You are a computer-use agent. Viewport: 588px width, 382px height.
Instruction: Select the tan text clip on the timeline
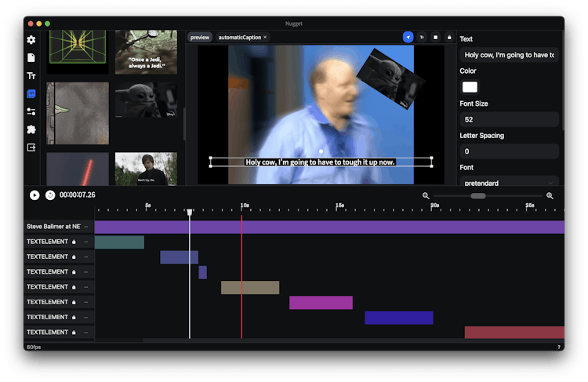(250, 287)
